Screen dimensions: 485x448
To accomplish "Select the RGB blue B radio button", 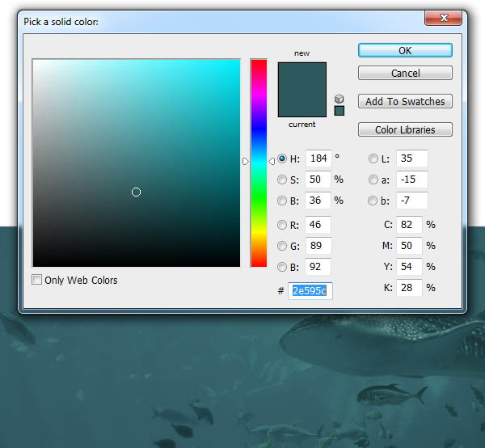I will click(282, 267).
